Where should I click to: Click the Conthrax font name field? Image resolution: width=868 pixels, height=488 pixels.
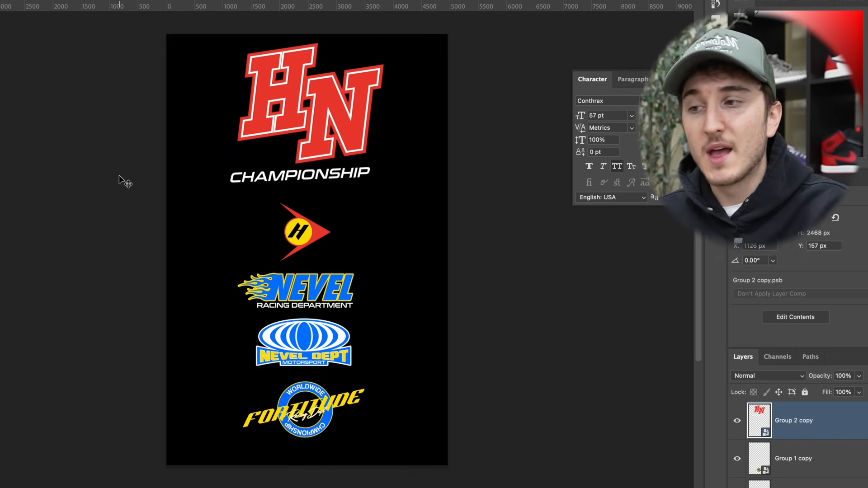pos(607,101)
